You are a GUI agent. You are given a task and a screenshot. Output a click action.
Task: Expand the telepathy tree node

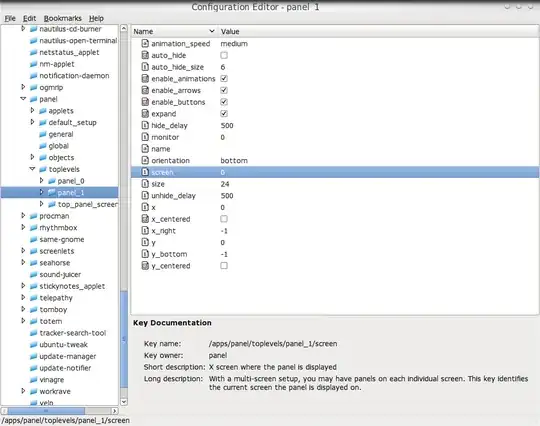pyautogui.click(x=23, y=297)
